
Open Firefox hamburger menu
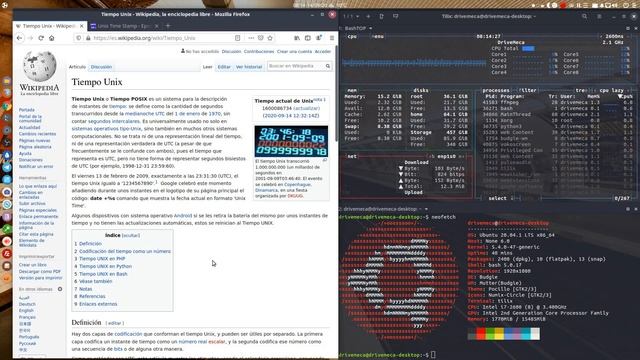(332, 38)
